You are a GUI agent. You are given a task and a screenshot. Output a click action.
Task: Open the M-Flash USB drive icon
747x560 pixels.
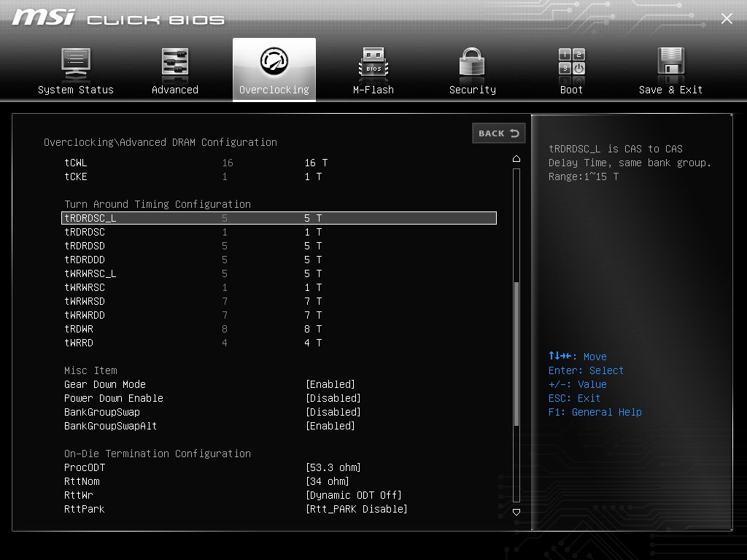tap(373, 63)
